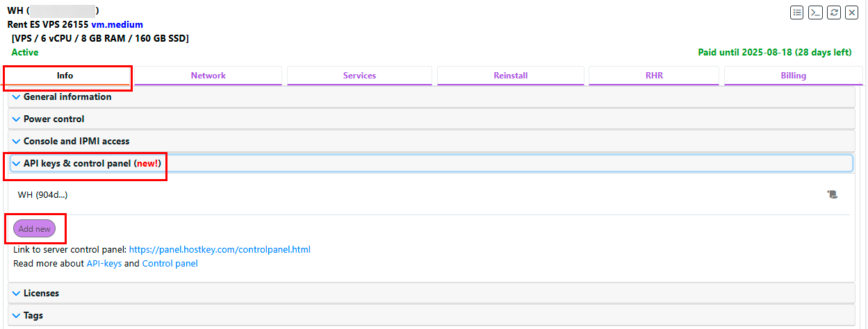Follow the API-keys documentation link
Viewport: 868px width, 329px height.
pos(104,264)
